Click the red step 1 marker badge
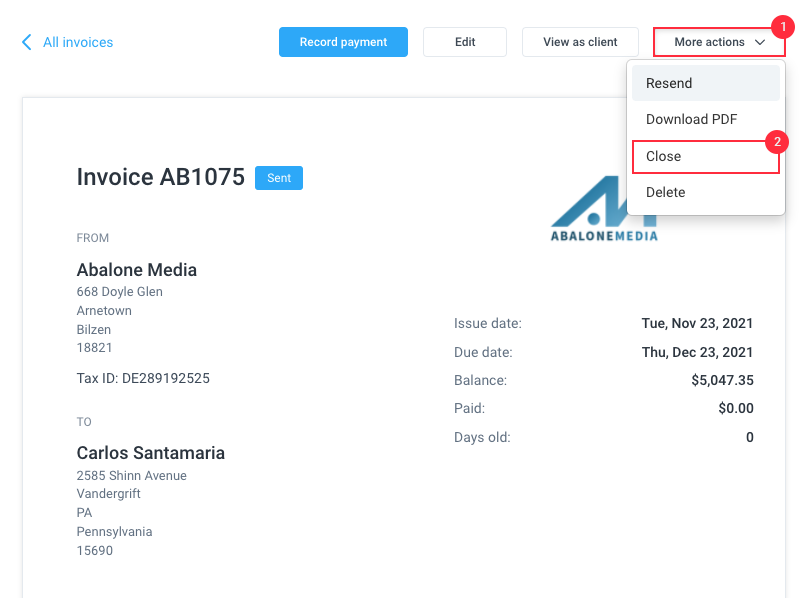The image size is (809, 598). click(783, 26)
